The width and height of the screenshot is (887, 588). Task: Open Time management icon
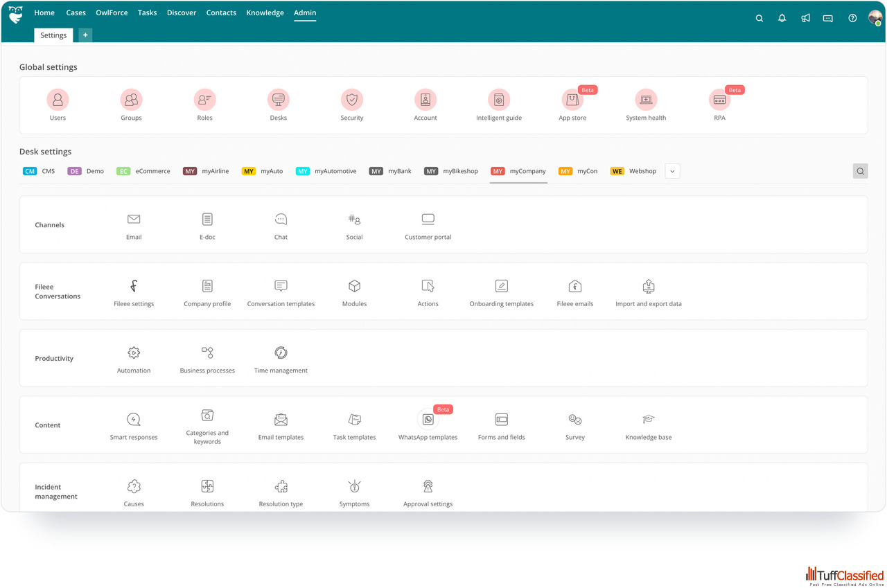click(x=281, y=353)
